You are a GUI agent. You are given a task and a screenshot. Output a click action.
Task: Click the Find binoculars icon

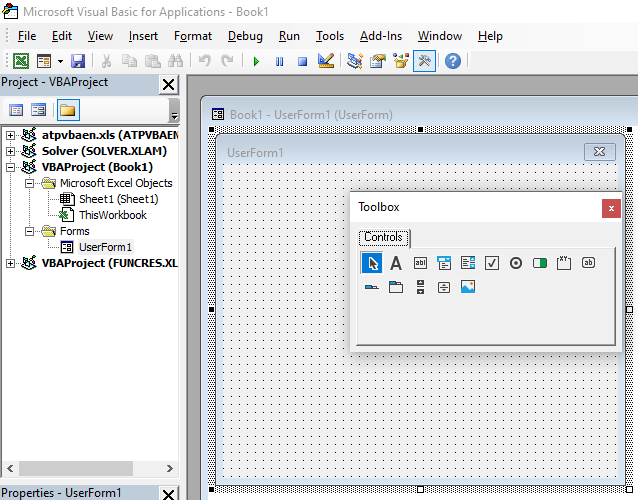coord(176,61)
